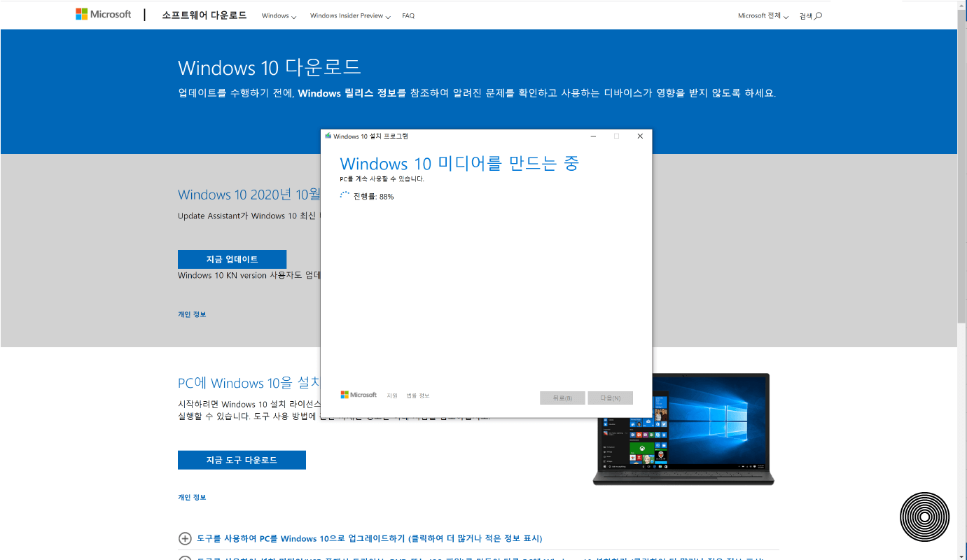
Task: Click the installer title bar app icon
Action: (x=328, y=136)
